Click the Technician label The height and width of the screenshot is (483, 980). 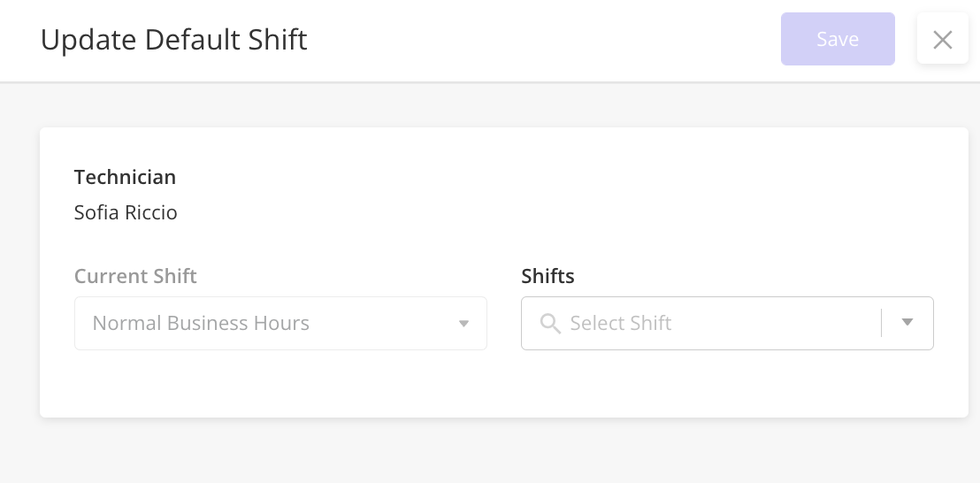[125, 178]
